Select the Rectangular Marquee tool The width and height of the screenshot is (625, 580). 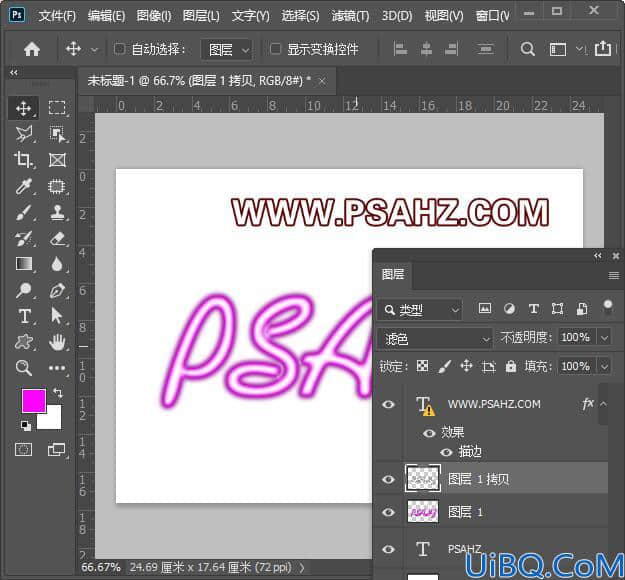[57, 108]
